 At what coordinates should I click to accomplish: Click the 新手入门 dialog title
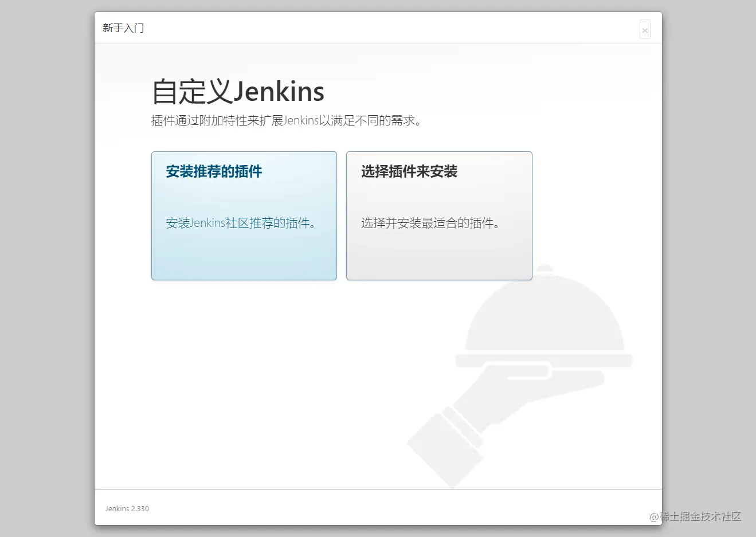pyautogui.click(x=123, y=28)
